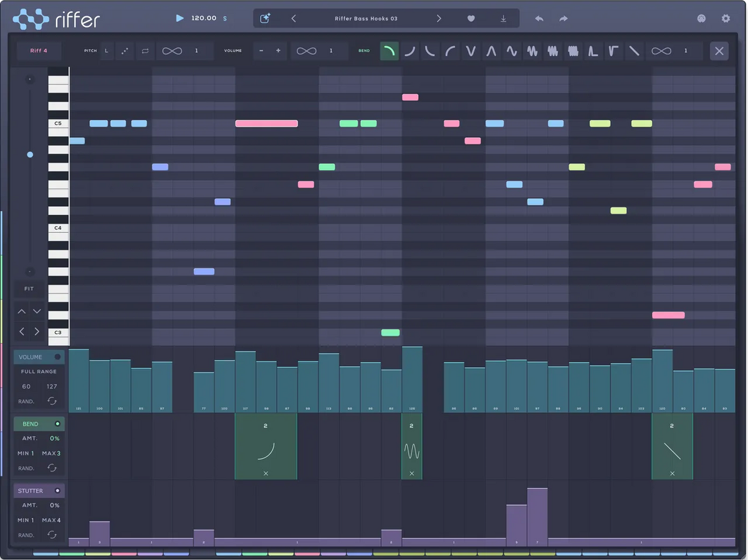
Task: Click the C5 piano key
Action: click(x=58, y=123)
